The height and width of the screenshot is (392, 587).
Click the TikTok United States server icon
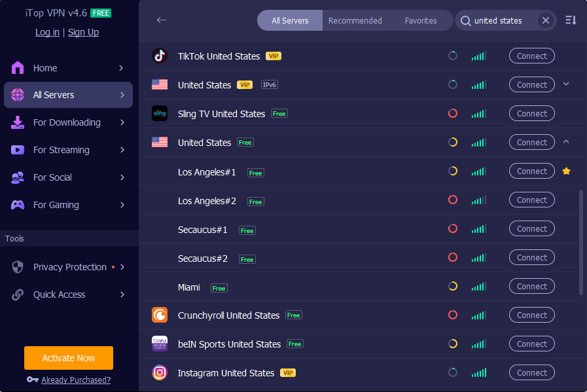pyautogui.click(x=160, y=56)
